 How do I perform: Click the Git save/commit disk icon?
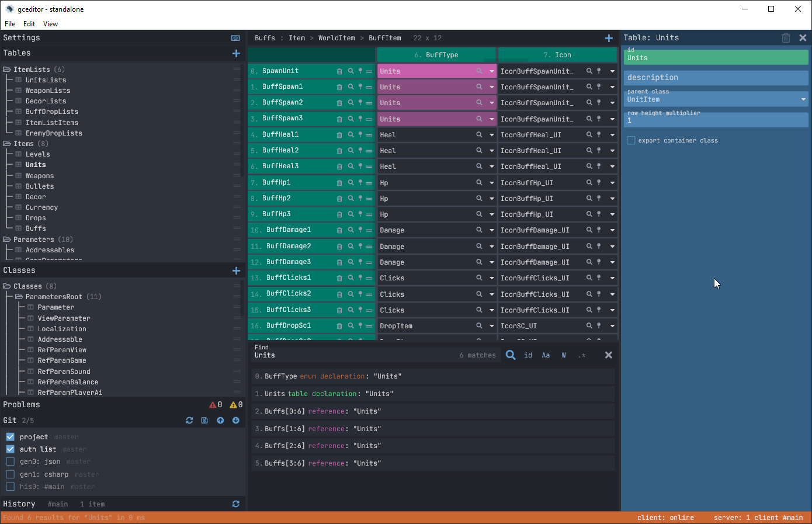[x=204, y=421]
